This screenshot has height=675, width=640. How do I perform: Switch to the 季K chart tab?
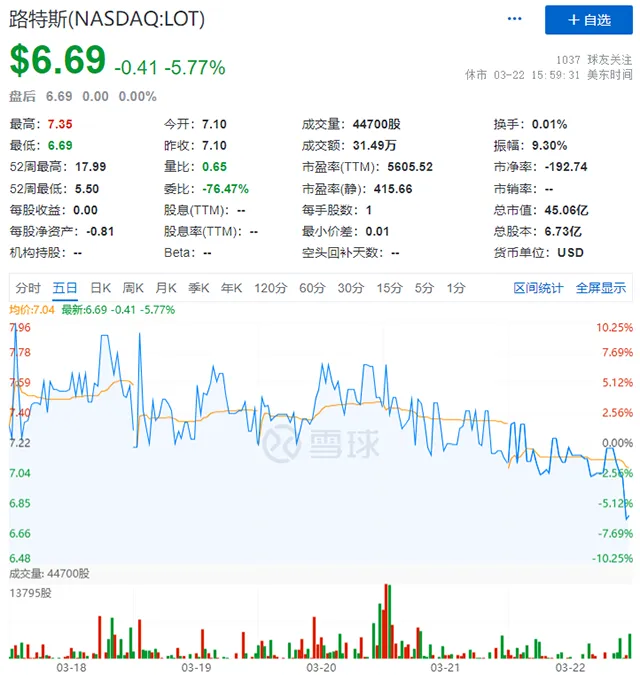tap(198, 288)
